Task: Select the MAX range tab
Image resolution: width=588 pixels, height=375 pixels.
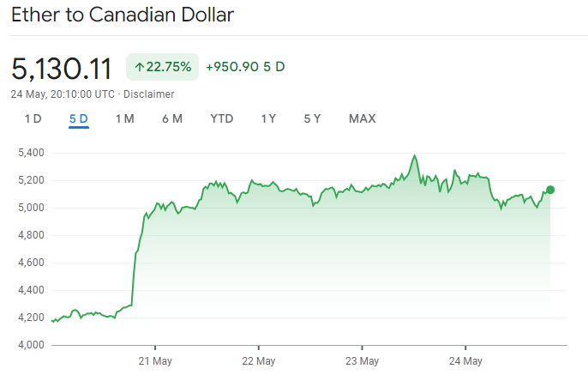Action: [x=362, y=118]
